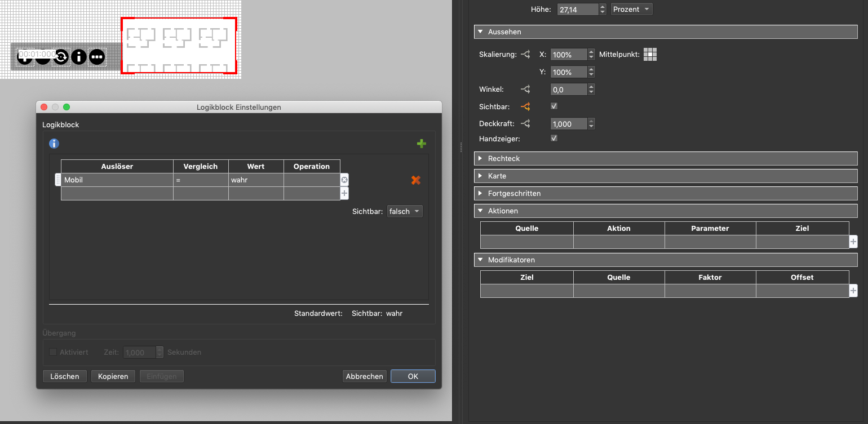868x424 pixels.
Task: Enable the Aktiviert transition checkbox
Action: click(x=53, y=352)
